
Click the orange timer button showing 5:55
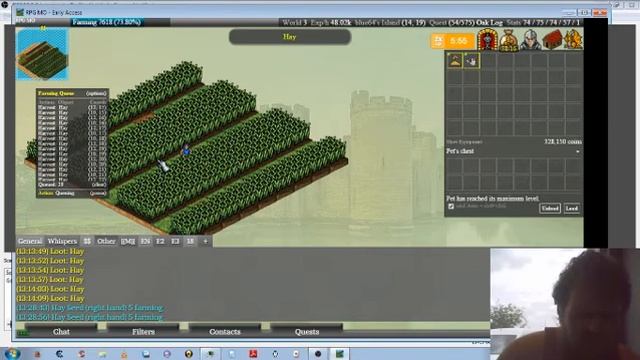pyautogui.click(x=453, y=41)
